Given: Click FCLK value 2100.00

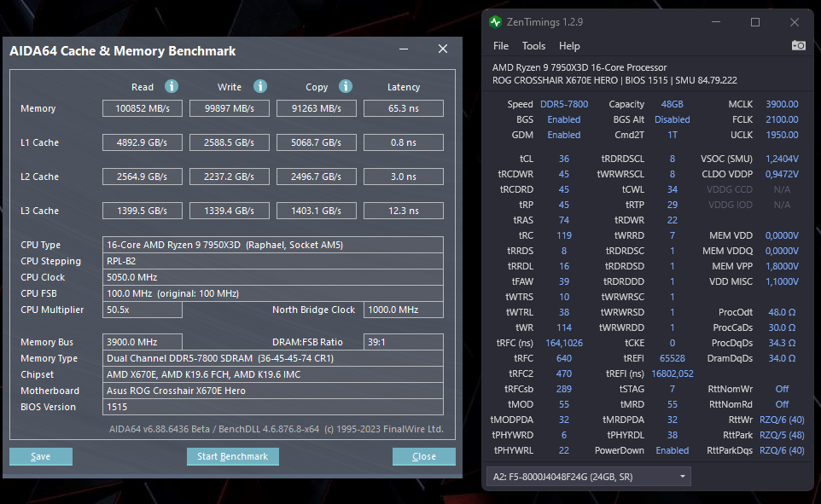Looking at the screenshot, I should pos(783,119).
